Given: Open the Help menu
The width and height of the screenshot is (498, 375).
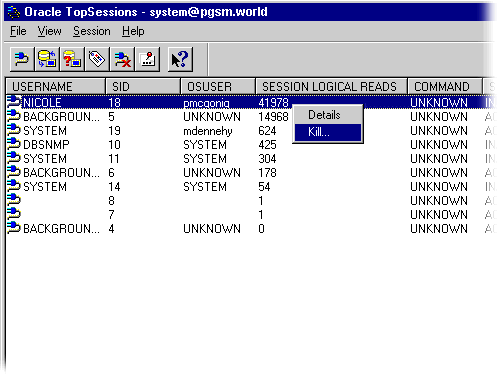Looking at the screenshot, I should click(133, 31).
